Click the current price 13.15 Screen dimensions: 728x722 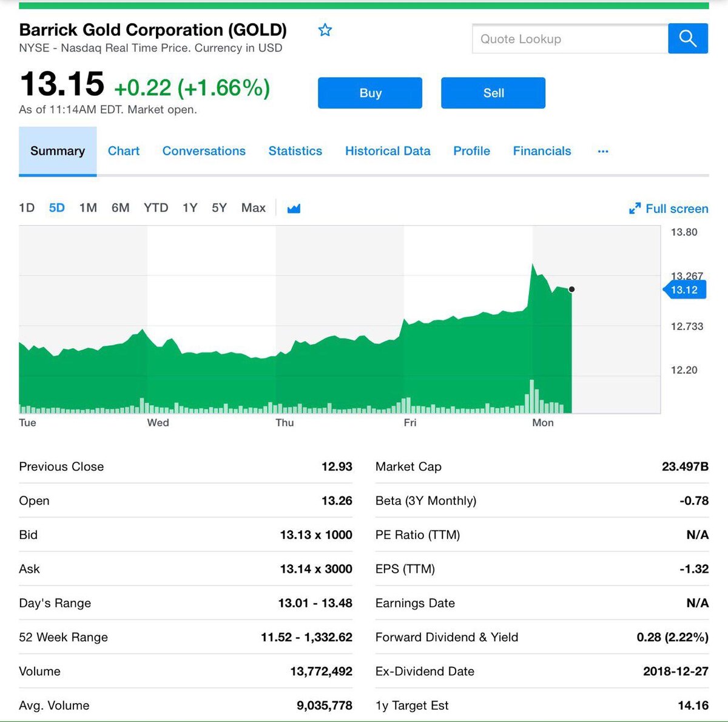(62, 84)
